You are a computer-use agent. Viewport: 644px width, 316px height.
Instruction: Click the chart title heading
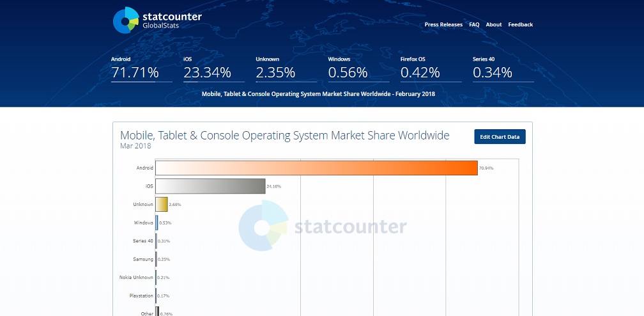pos(285,136)
